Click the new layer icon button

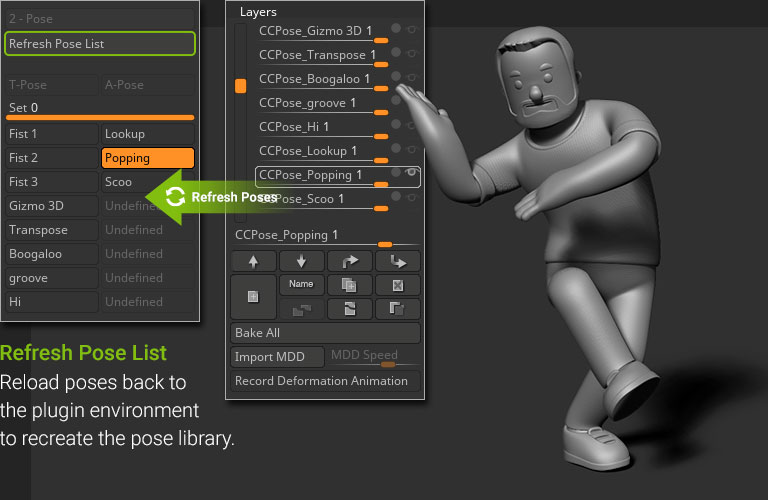pos(254,297)
